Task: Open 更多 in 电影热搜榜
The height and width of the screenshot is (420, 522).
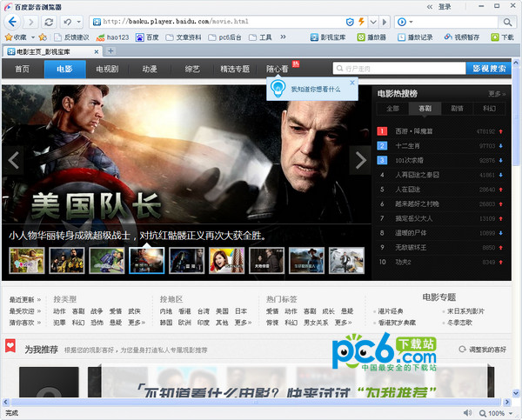Action: click(497, 94)
